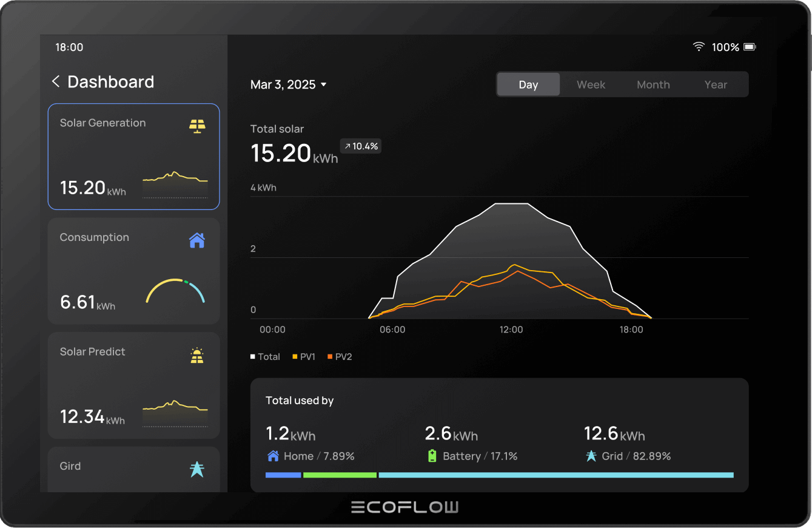Click the 10.4% increase badge
The height and width of the screenshot is (528, 812).
361,146
